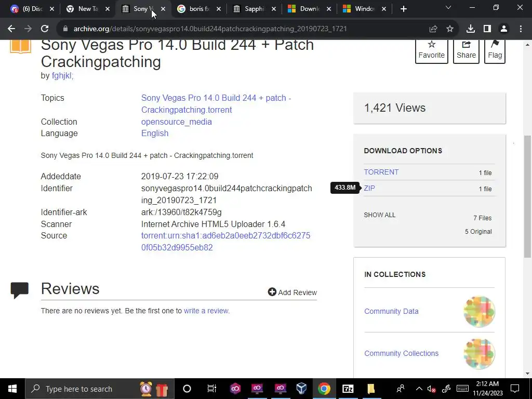The image size is (532, 399).
Task: Click the 5 Original text
Action: pos(478,231)
